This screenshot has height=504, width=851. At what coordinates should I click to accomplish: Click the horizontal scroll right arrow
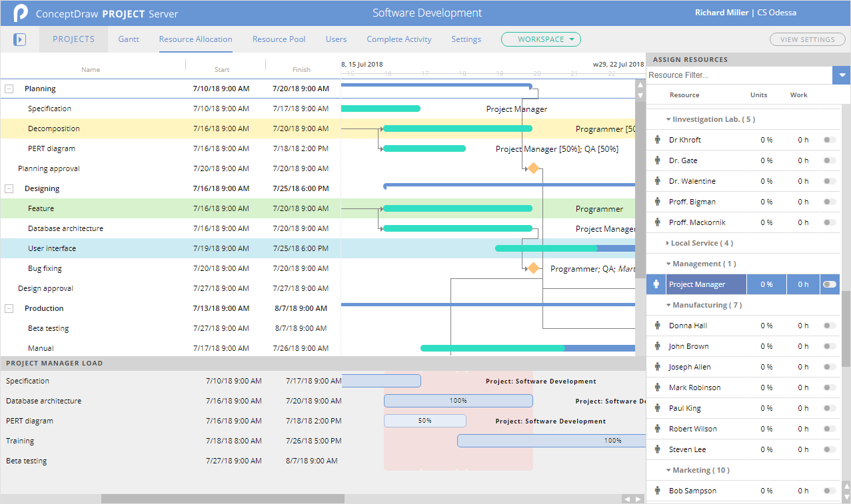coord(638,499)
